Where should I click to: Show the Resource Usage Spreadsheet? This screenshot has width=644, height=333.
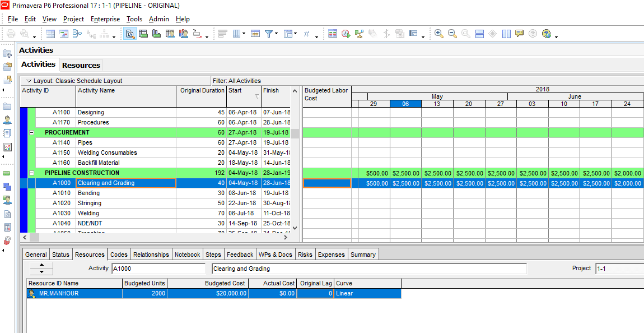point(170,34)
